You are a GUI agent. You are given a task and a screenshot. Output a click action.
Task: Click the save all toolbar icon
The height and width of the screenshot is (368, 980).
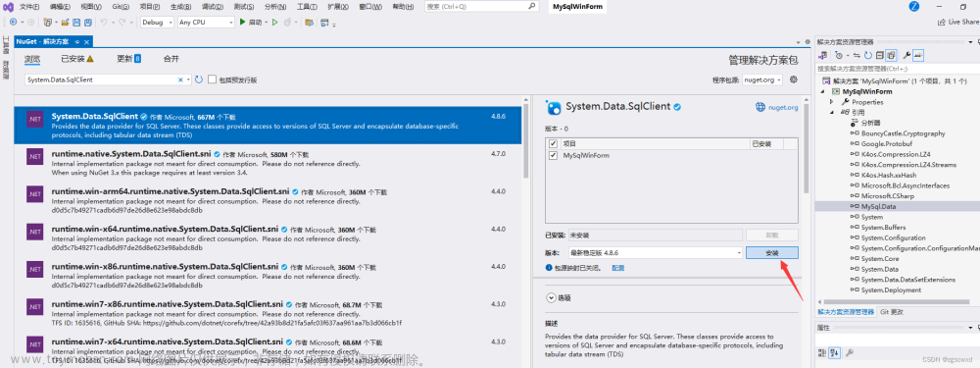tap(87, 22)
